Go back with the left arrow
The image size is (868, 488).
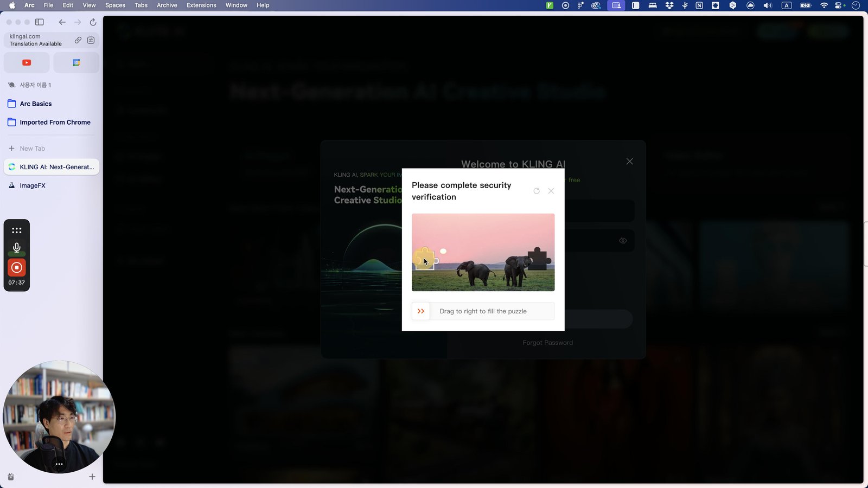pyautogui.click(x=62, y=22)
